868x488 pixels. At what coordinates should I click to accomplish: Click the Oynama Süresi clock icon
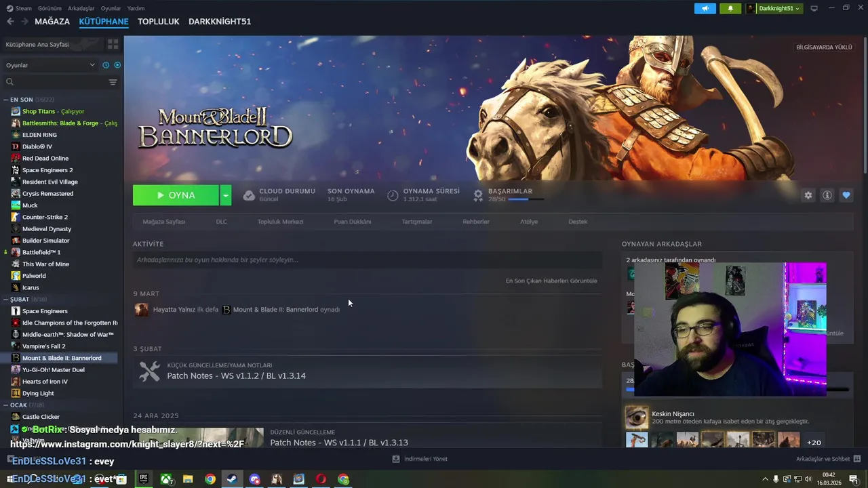pos(393,195)
